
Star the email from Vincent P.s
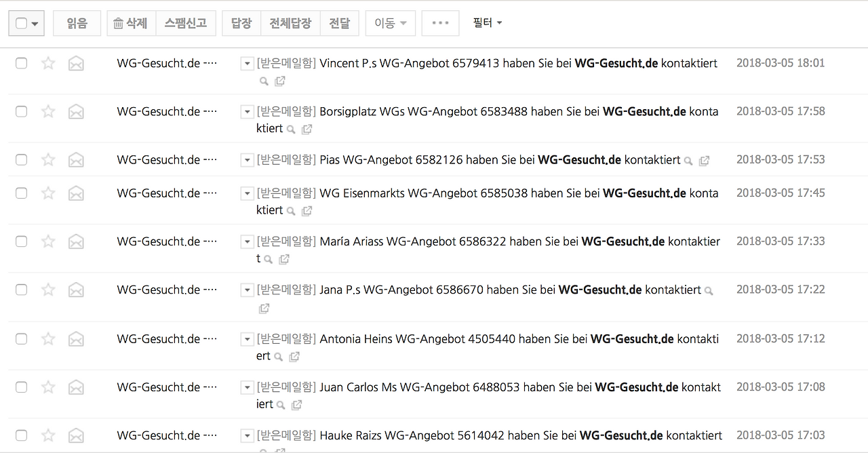tap(48, 63)
